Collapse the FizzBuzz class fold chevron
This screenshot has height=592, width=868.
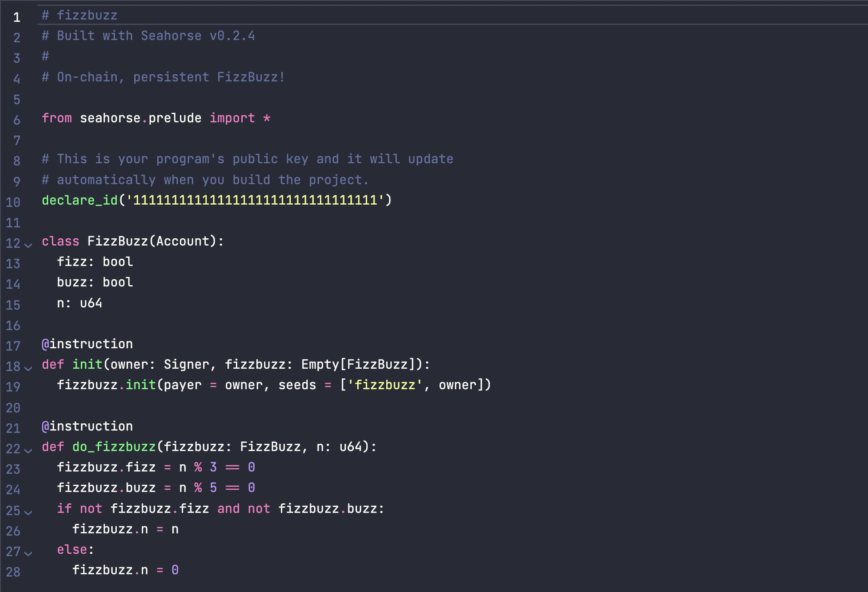(28, 245)
